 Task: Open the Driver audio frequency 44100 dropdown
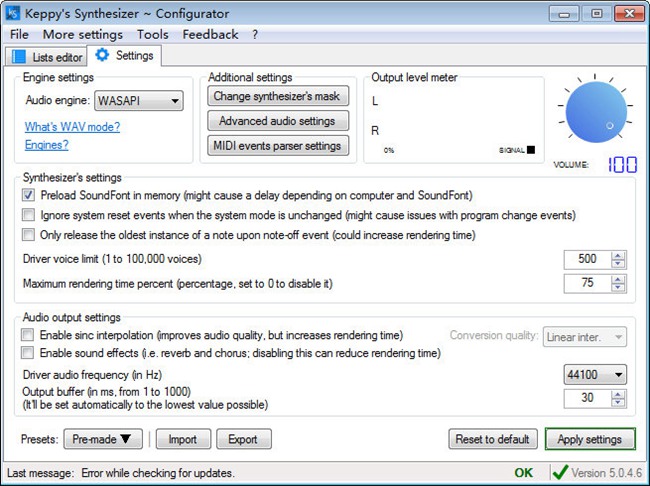(595, 375)
